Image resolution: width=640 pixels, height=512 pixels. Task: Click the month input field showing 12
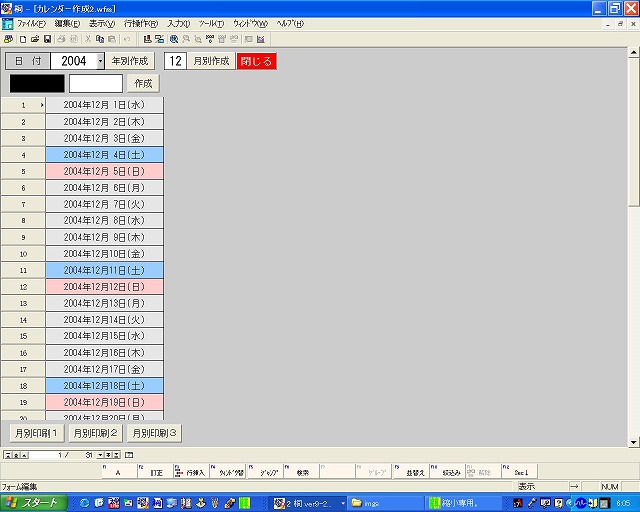pyautogui.click(x=175, y=61)
